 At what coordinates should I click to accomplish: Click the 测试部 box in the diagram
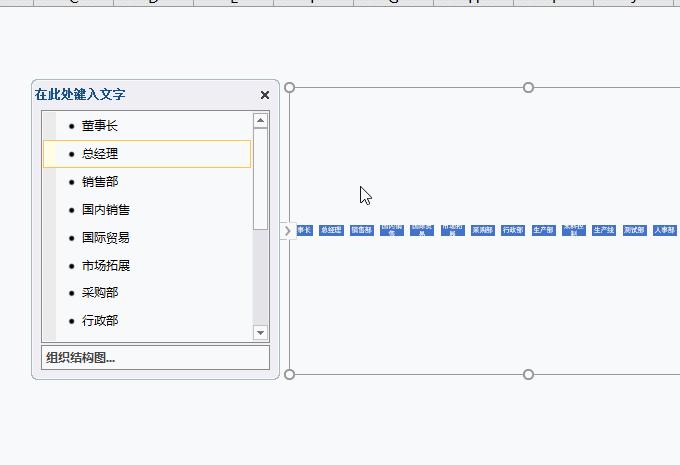634,230
